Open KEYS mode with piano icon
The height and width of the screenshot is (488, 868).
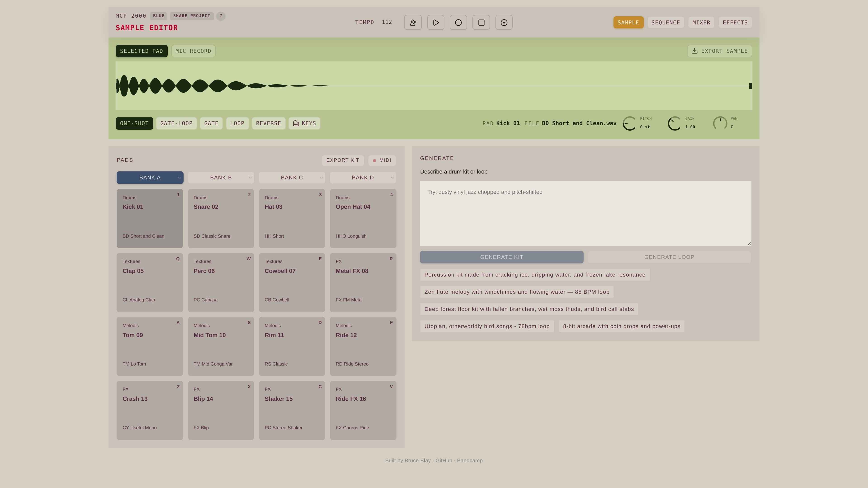304,123
